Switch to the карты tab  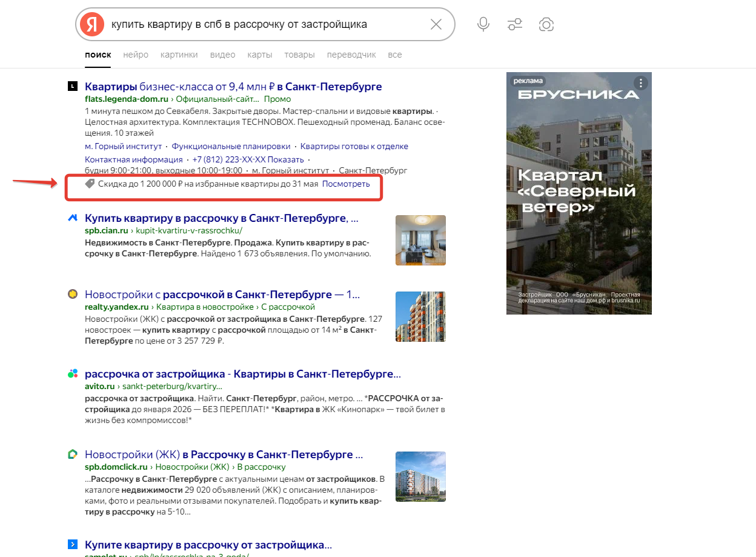click(x=259, y=55)
